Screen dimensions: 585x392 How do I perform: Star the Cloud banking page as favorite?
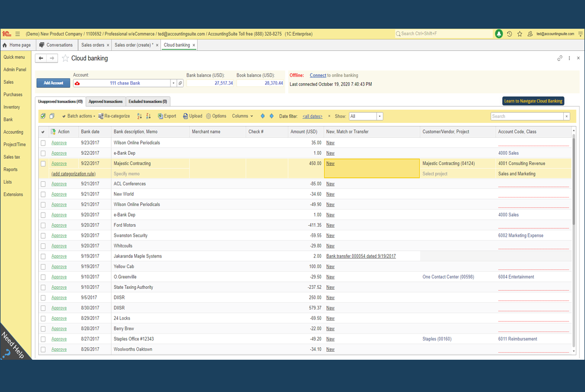[65, 58]
